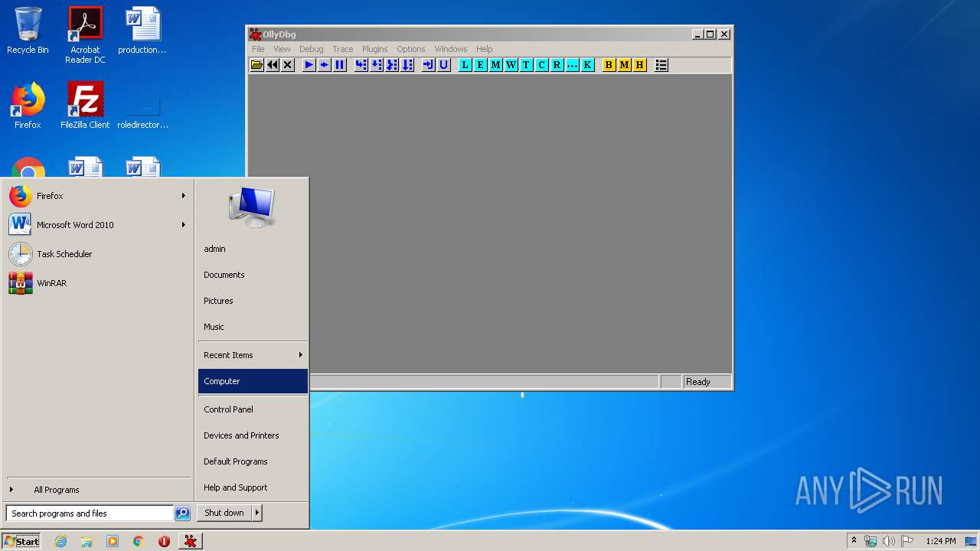Click the Open file toolbar icon in OllyDbg
980x551 pixels.
click(x=256, y=65)
